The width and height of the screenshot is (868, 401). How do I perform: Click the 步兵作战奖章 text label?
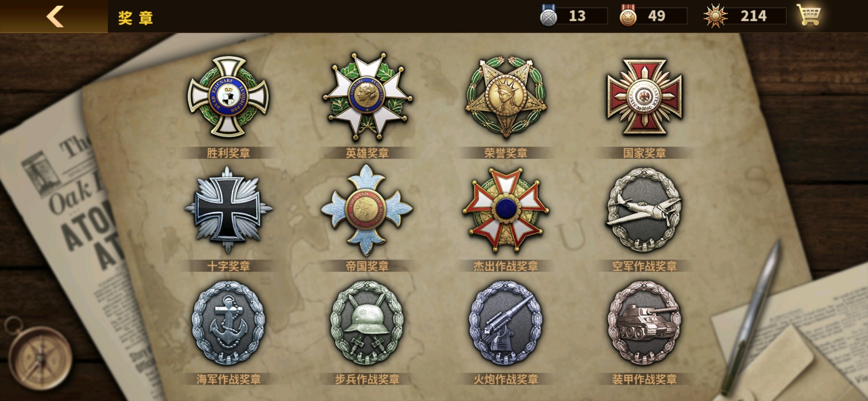click(367, 379)
